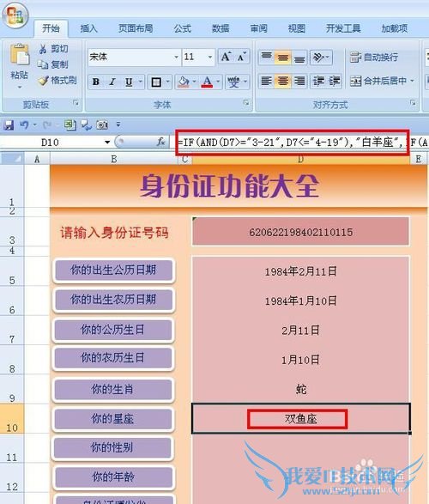This screenshot has width=429, height=504.
Task: Click the phonetic guide (文) icon
Action: point(233,82)
